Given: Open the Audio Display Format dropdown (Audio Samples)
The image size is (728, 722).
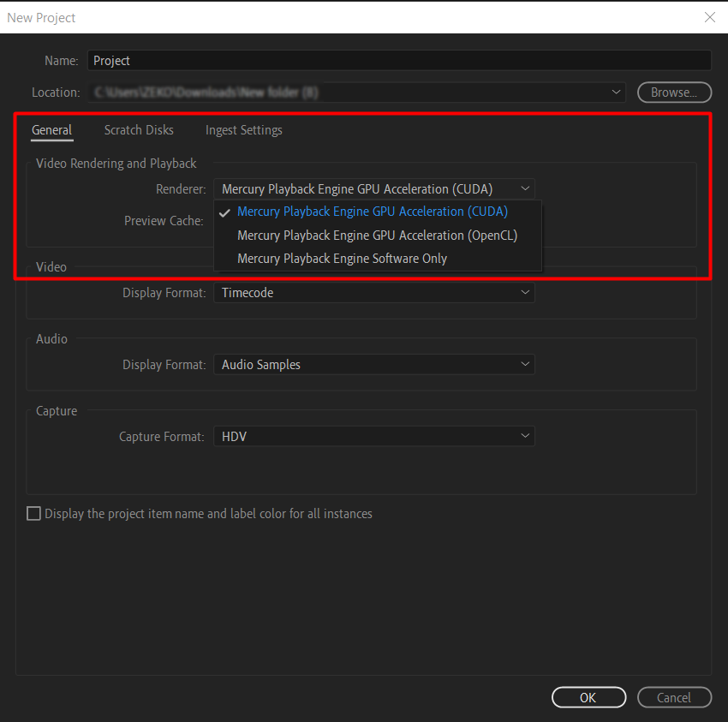Looking at the screenshot, I should click(x=374, y=365).
